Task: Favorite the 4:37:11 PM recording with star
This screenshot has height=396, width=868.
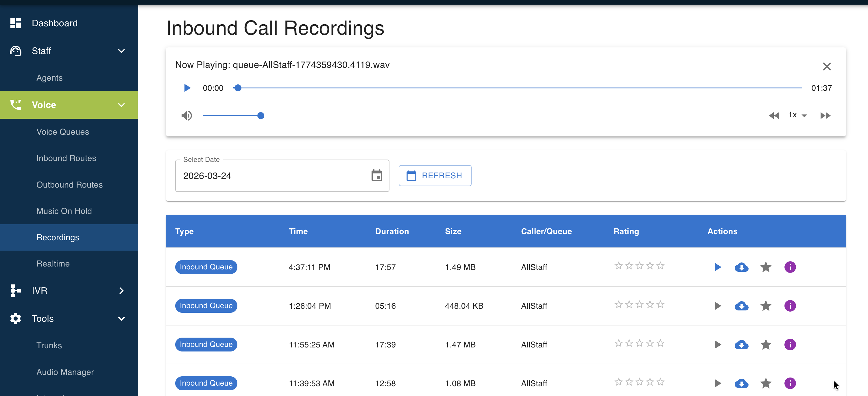Action: [766, 267]
